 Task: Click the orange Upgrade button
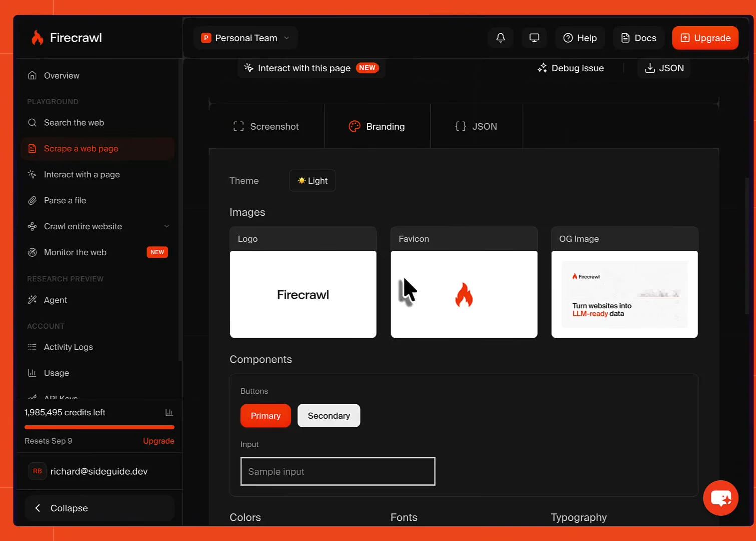point(705,38)
